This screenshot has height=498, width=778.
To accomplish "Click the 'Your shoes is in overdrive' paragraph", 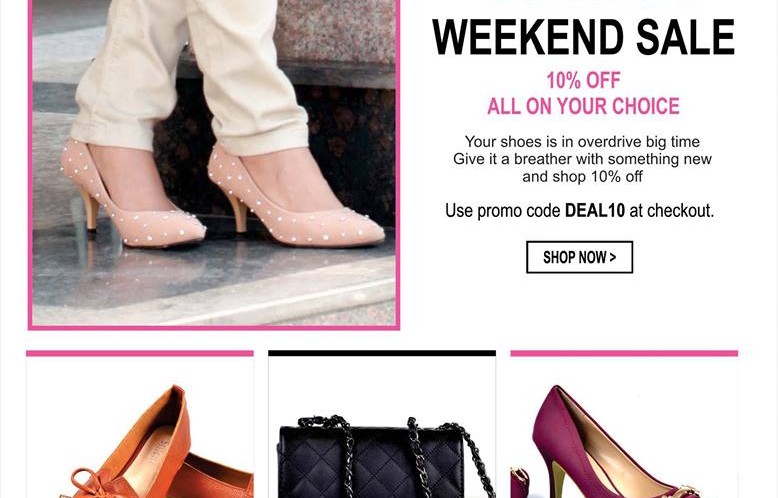I will (x=582, y=159).
